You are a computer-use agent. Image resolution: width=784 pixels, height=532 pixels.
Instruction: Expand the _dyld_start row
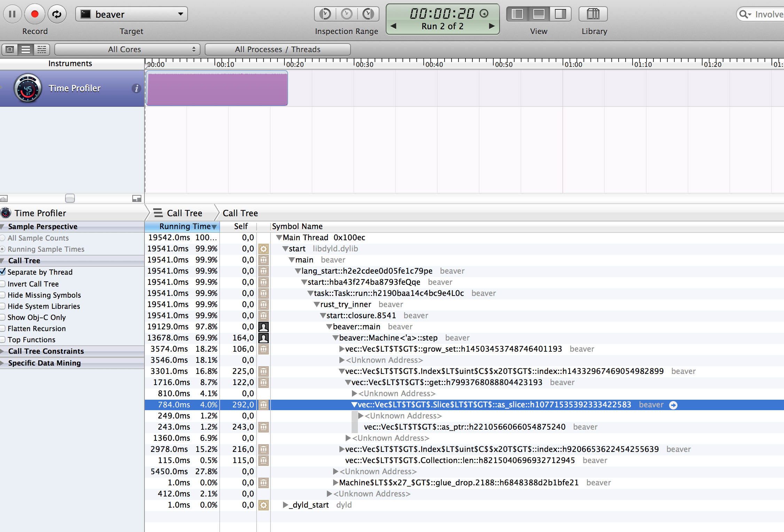click(285, 505)
